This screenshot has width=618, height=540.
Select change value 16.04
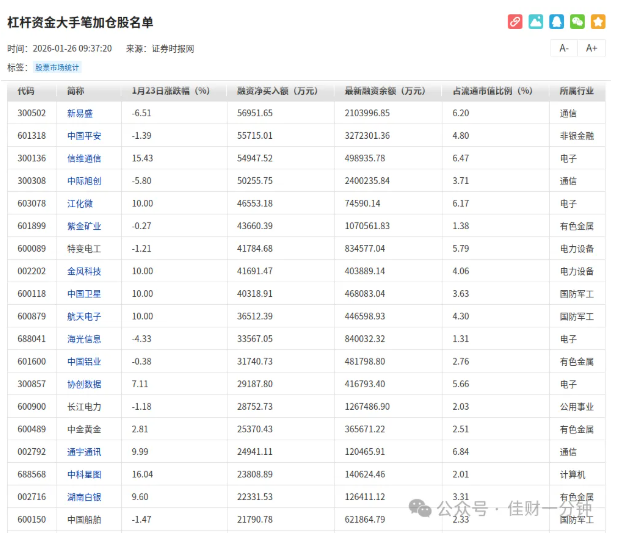click(142, 475)
